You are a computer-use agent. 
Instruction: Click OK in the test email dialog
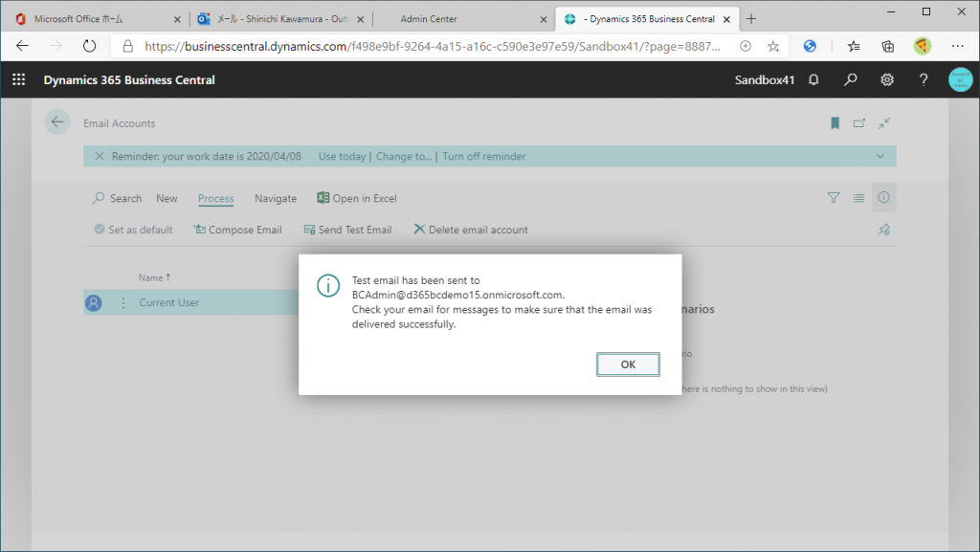tap(628, 364)
